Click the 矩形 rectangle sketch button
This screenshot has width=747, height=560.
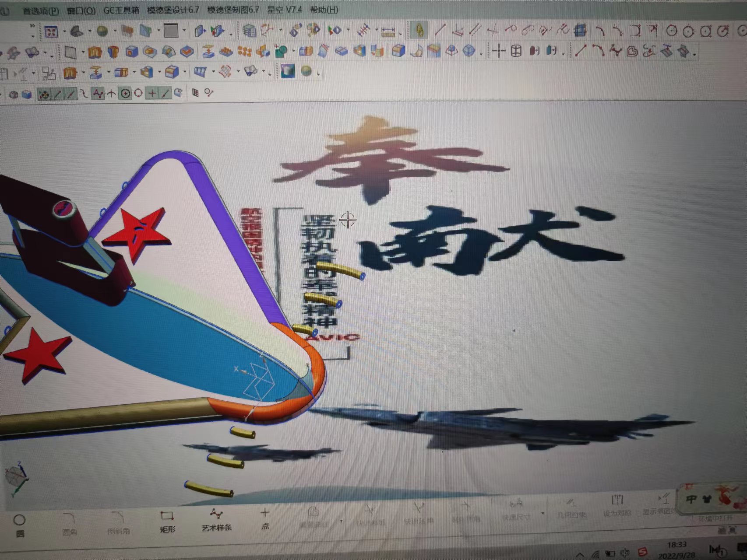pos(167,521)
